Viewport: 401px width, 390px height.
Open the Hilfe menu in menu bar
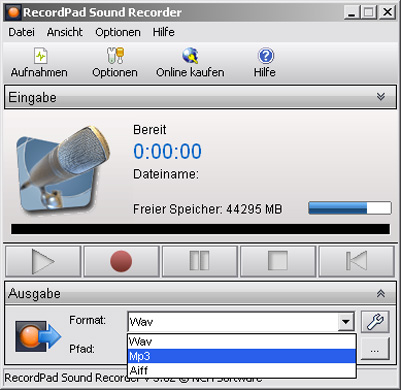164,32
